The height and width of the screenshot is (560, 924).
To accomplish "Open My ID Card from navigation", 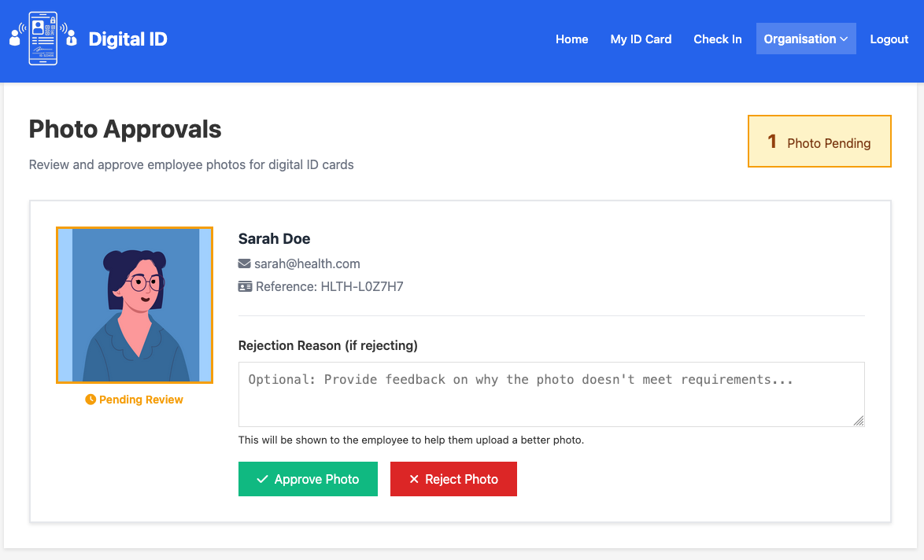I will pyautogui.click(x=641, y=39).
